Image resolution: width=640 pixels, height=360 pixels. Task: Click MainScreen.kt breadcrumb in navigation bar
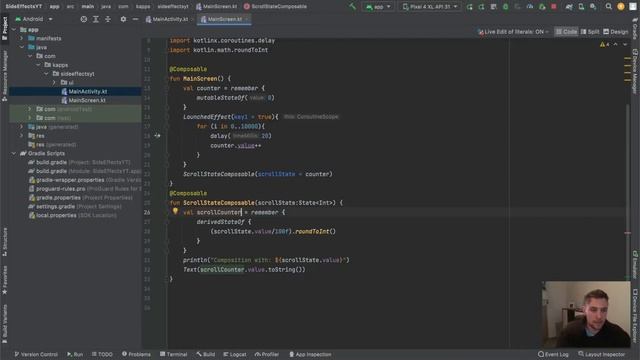216,7
